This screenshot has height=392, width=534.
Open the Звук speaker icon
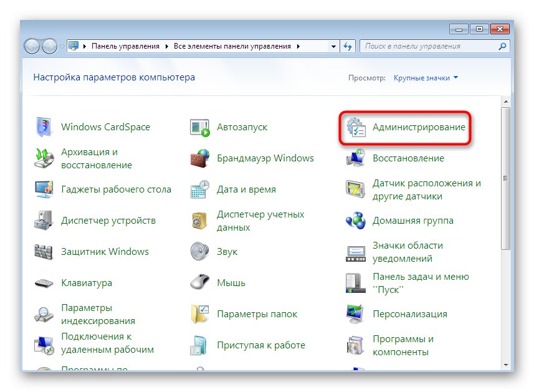coord(199,251)
